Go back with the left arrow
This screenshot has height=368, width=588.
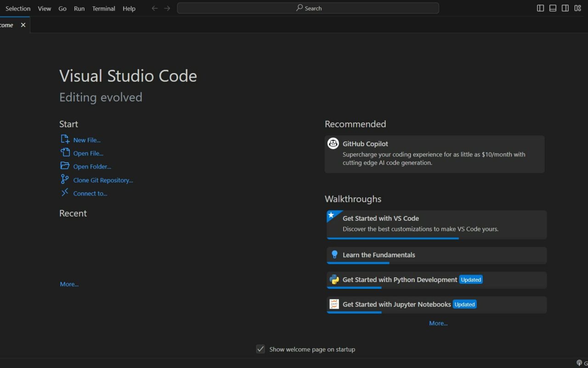(x=155, y=8)
